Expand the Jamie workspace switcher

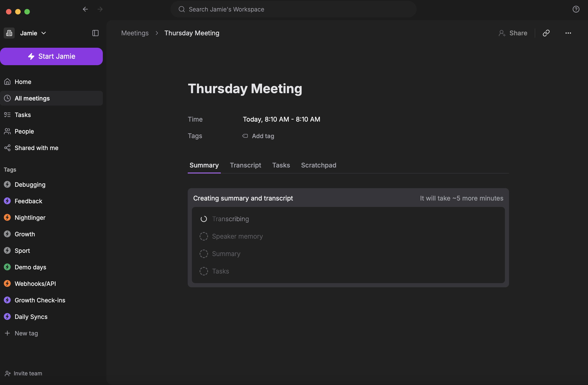(x=44, y=33)
